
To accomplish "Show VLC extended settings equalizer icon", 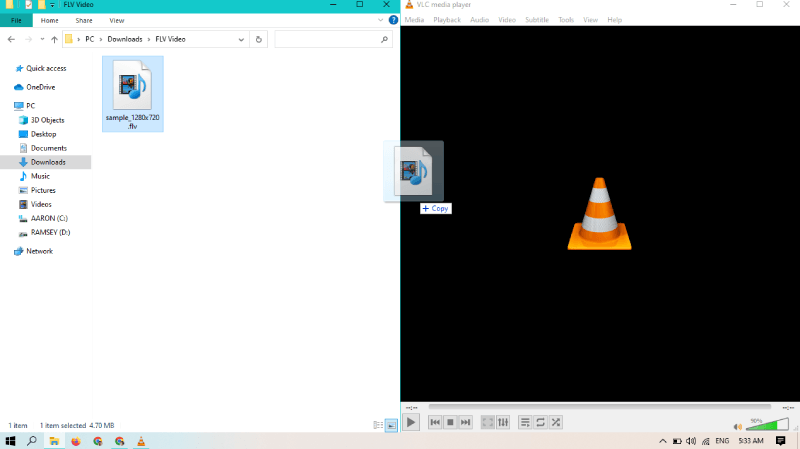I will click(503, 422).
